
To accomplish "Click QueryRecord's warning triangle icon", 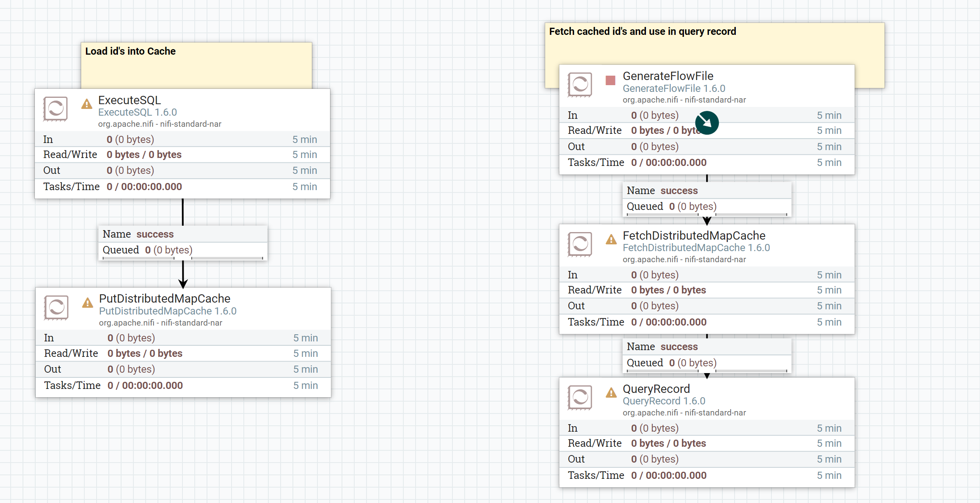I will pos(611,393).
